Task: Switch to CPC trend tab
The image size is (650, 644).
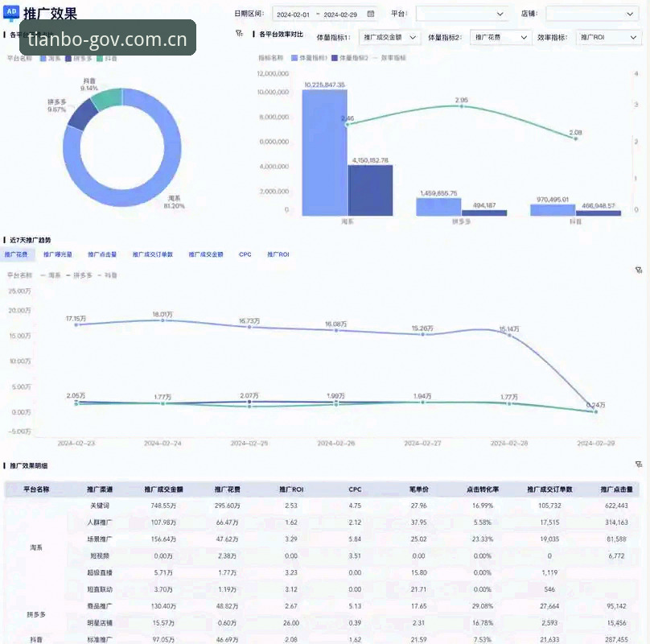Action: [245, 254]
